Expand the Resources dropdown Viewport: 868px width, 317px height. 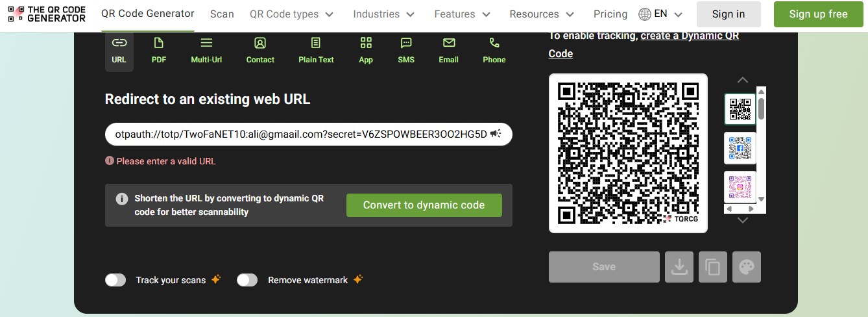coord(542,14)
